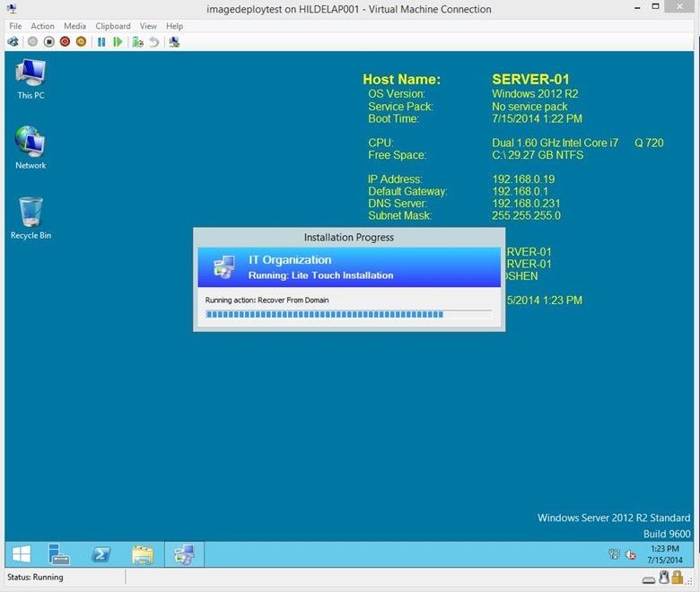Pause the virtual machine

(101, 42)
